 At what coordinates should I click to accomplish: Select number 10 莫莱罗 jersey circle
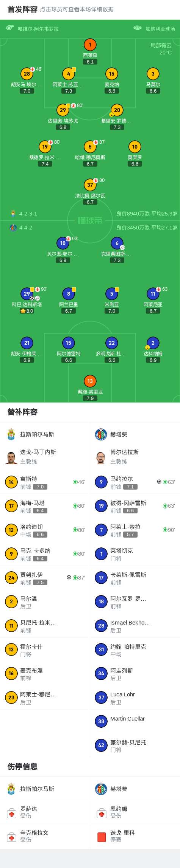135,147
